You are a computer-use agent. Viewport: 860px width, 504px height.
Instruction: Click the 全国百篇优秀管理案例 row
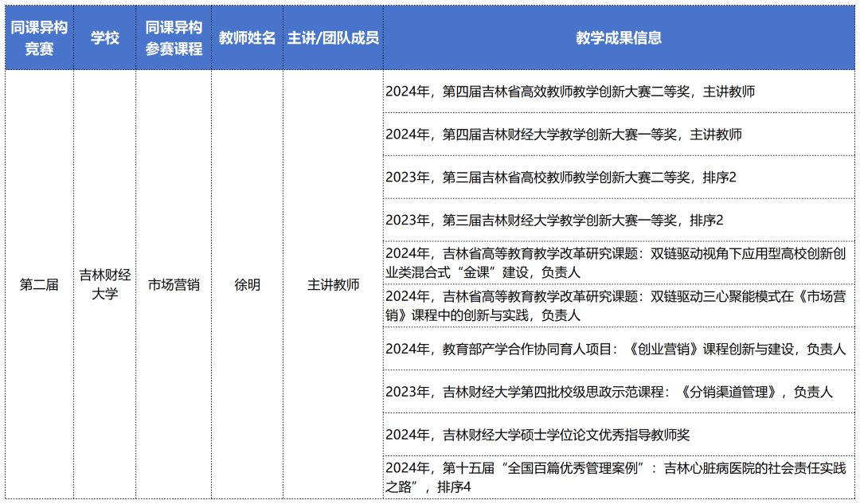[x=619, y=477]
